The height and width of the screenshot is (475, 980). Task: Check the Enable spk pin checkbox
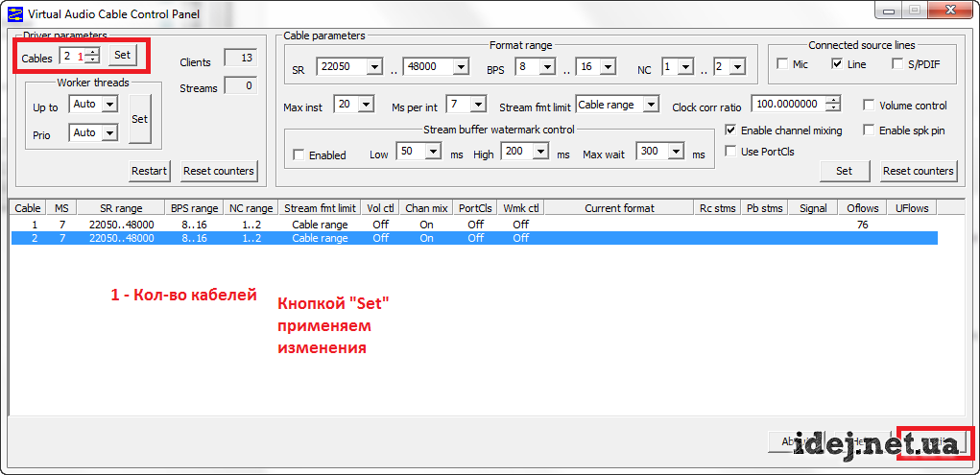pyautogui.click(x=868, y=131)
